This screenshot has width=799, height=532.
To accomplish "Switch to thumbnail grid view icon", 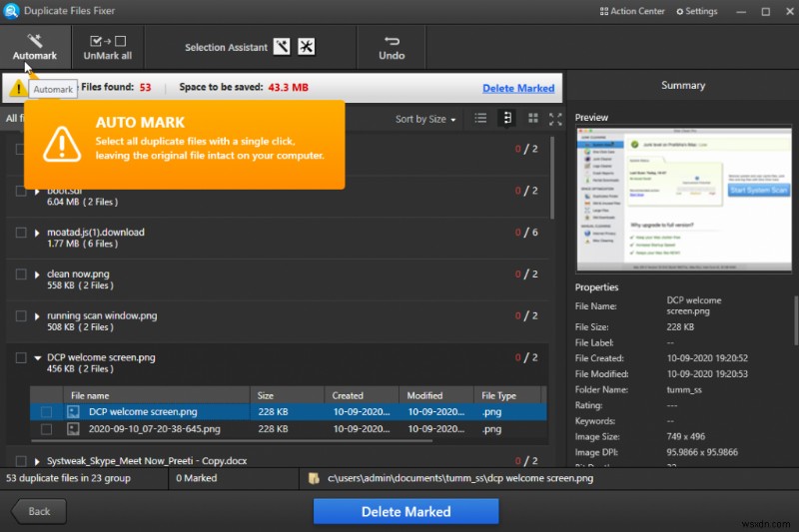I will (533, 118).
